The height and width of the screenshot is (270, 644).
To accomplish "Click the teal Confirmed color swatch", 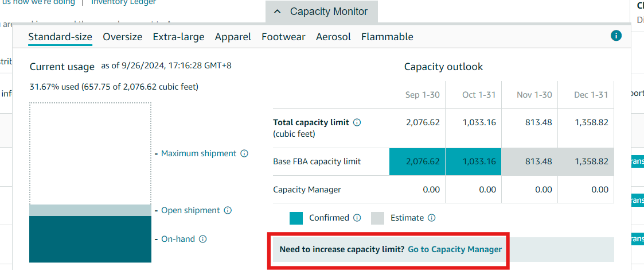I will click(296, 218).
